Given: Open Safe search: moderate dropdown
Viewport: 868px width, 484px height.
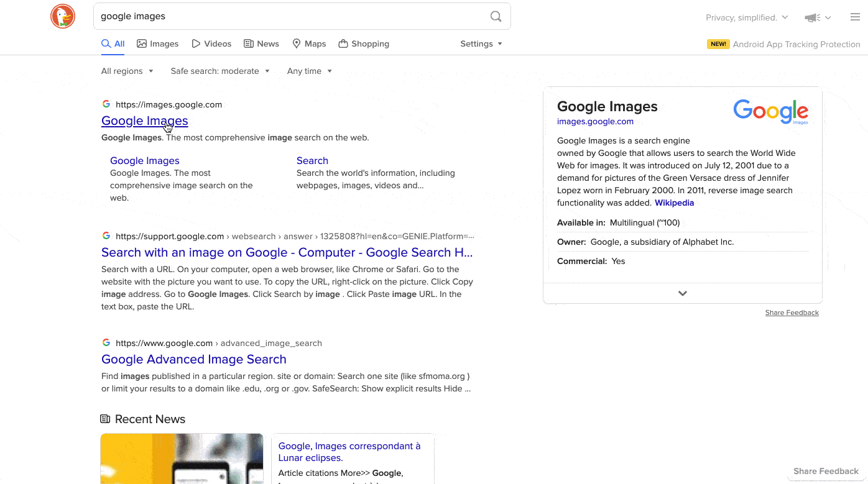Looking at the screenshot, I should pos(220,71).
